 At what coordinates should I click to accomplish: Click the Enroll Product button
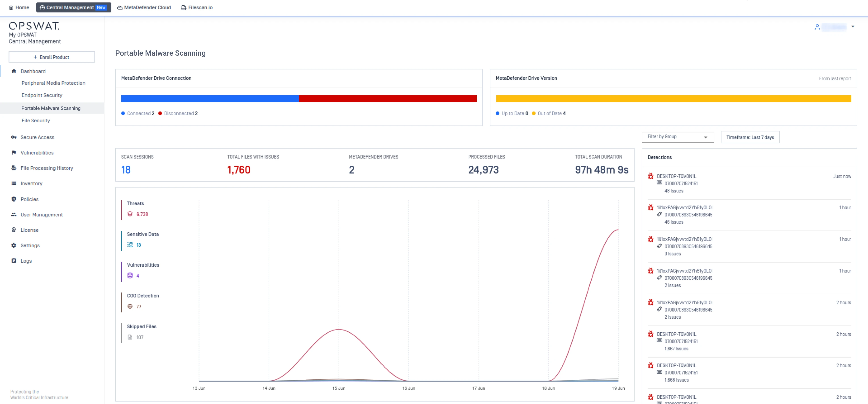pyautogui.click(x=52, y=57)
